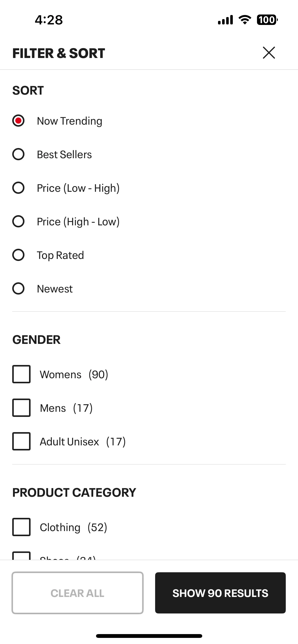Choose Newest sort order
Screen dimensions: 298x644
pos(18,288)
